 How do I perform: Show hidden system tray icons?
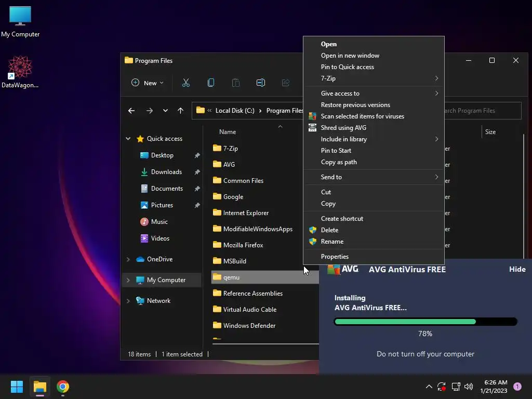pyautogui.click(x=429, y=387)
